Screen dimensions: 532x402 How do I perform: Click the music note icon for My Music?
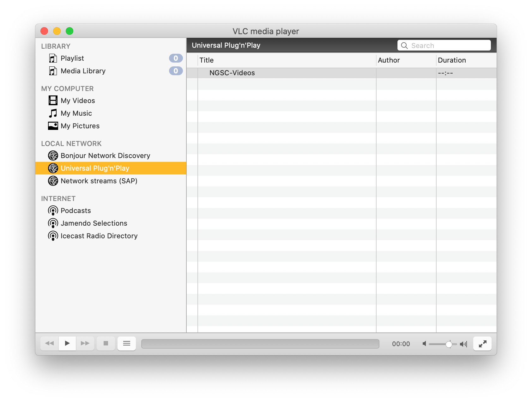click(53, 113)
